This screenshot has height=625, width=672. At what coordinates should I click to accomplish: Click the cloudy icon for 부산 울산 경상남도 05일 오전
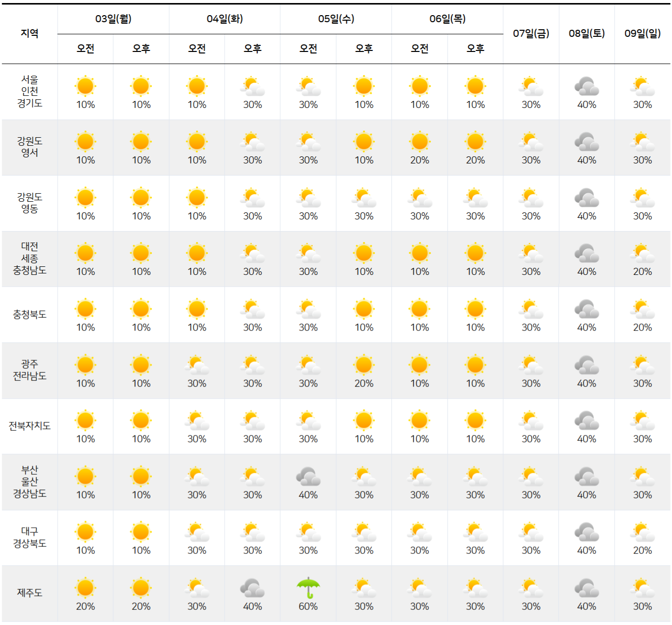pyautogui.click(x=308, y=476)
